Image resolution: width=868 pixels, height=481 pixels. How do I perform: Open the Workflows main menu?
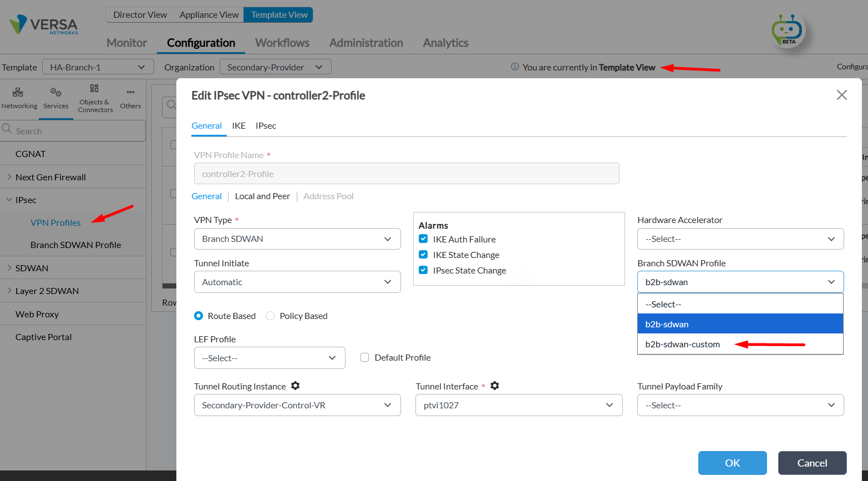point(282,43)
